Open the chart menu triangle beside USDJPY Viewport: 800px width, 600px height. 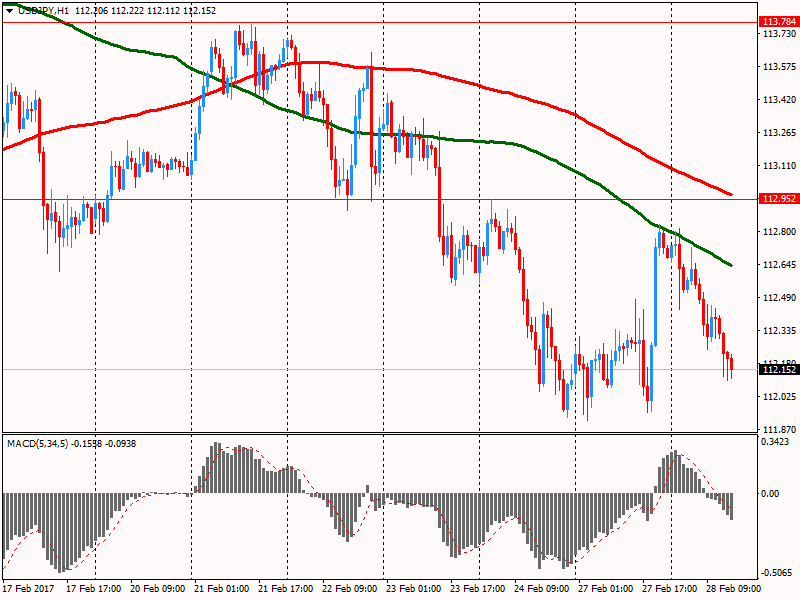click(x=10, y=11)
